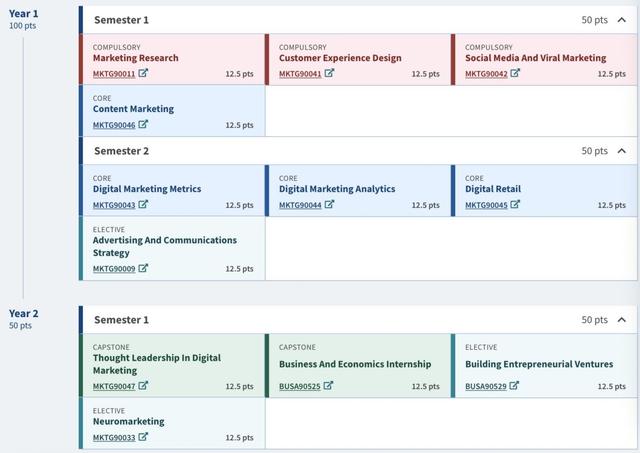Screen dimensions: 640x453
Task: Click the MKTG90009 subject code link
Action: coord(114,268)
